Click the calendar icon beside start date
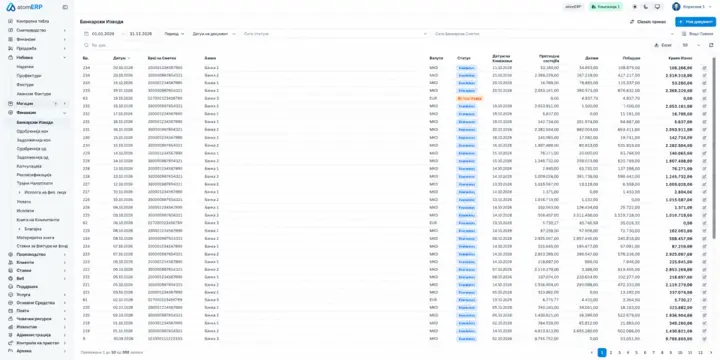This screenshot has width=720, height=360. 86,34
